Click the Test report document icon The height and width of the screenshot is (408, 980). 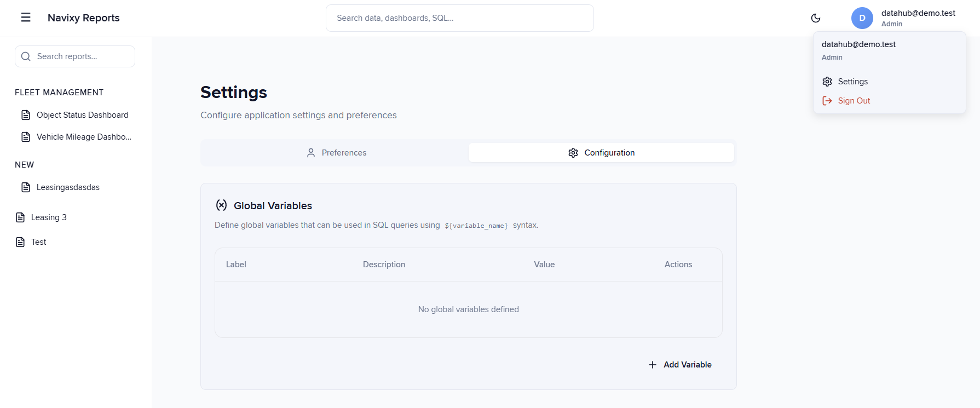[20, 242]
